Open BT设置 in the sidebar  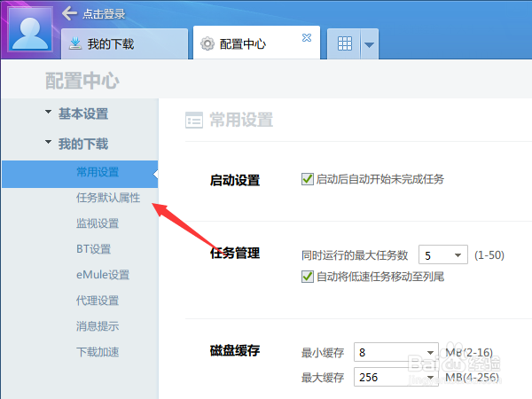[x=94, y=249]
